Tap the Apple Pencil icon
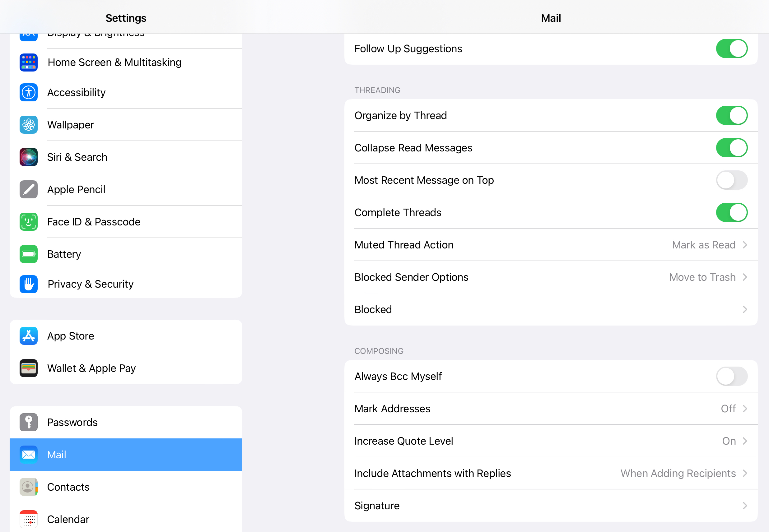Viewport: 769px width, 532px height. click(28, 189)
